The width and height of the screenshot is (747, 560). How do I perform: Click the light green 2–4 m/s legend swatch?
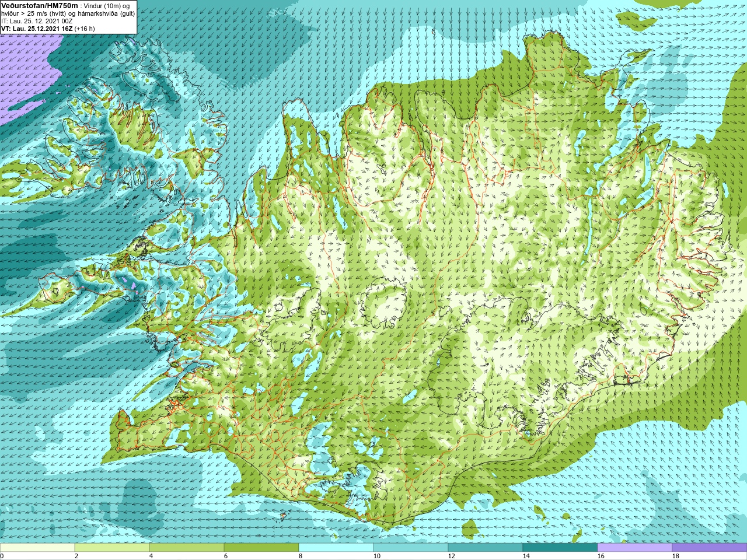[112, 548]
